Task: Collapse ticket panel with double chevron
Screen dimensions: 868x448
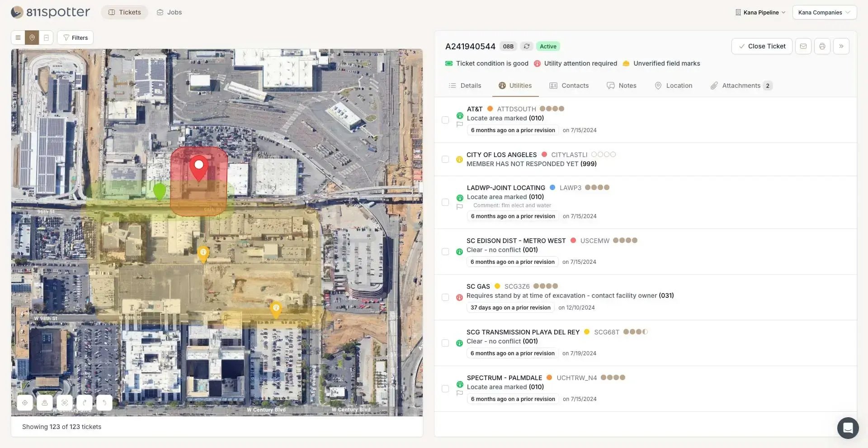Action: 841,46
